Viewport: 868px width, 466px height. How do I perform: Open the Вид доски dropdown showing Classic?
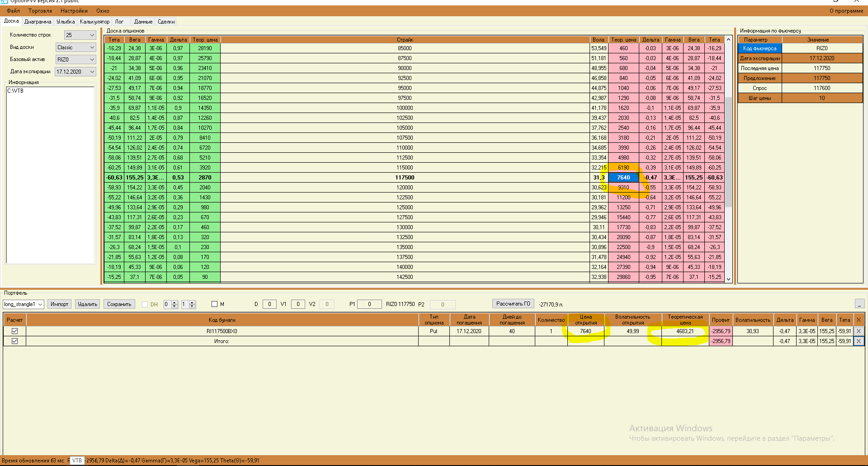point(76,47)
